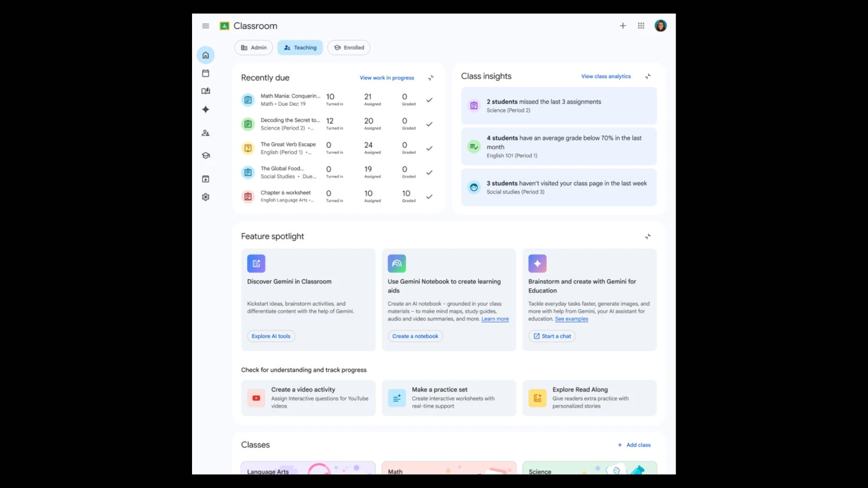Switch to the Admin tab
868x488 pixels.
253,48
